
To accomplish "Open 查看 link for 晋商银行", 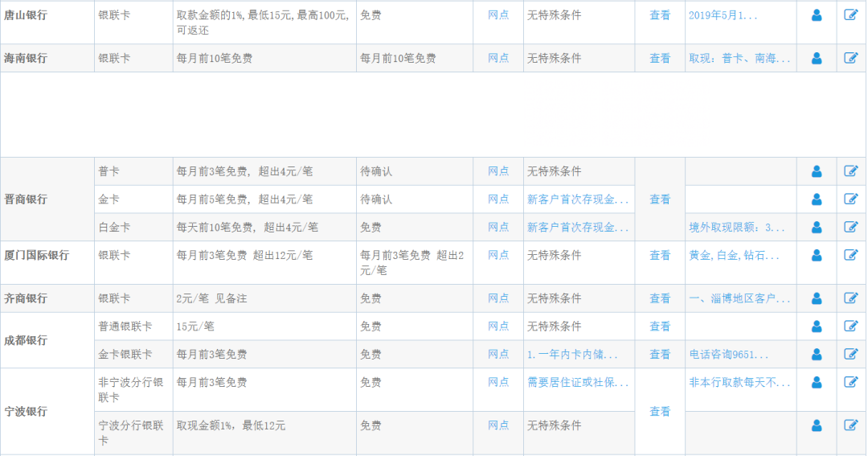I will point(659,199).
